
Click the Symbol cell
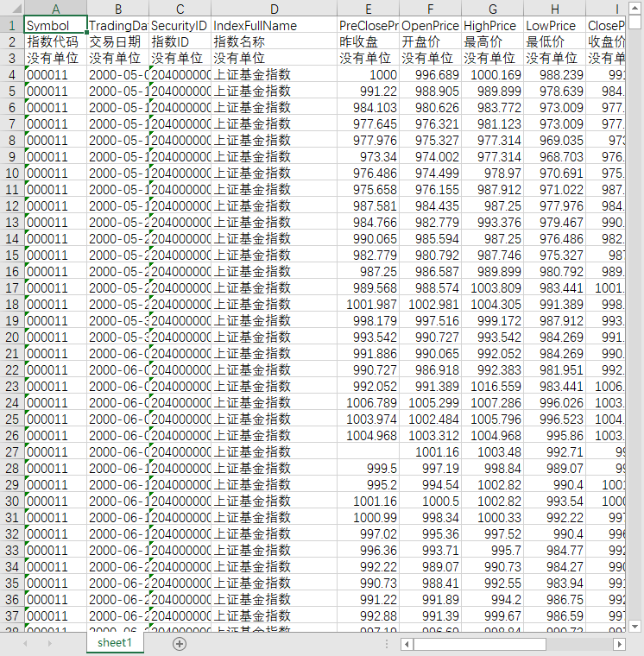click(55, 26)
